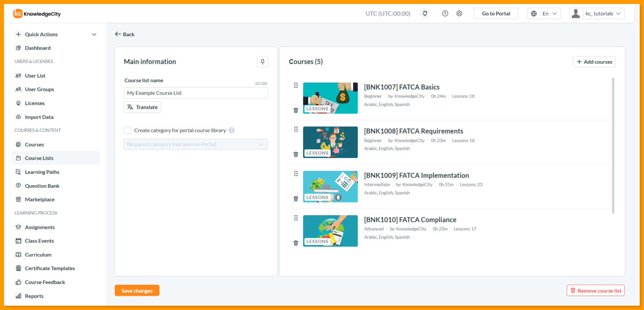Click the Save changes button
Viewport: 644px width, 310px height.
coord(137,290)
